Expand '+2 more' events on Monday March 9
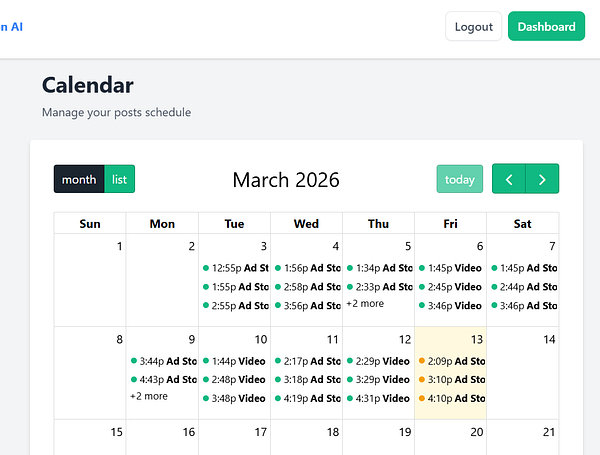The width and height of the screenshot is (600, 455). click(x=149, y=396)
